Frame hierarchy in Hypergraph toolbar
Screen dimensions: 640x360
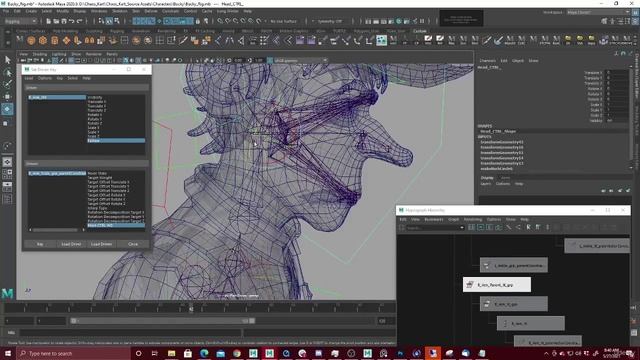490,227
